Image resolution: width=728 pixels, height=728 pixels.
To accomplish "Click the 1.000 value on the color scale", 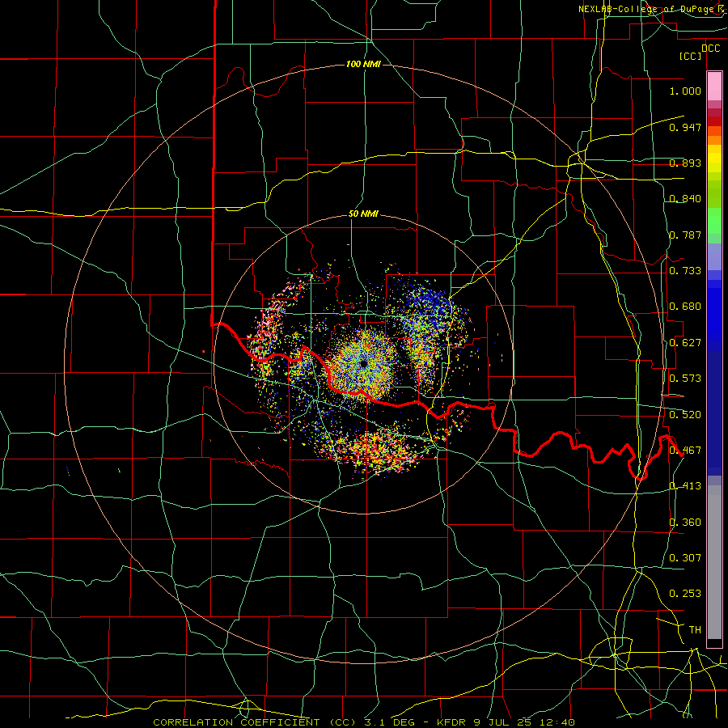I will (685, 91).
